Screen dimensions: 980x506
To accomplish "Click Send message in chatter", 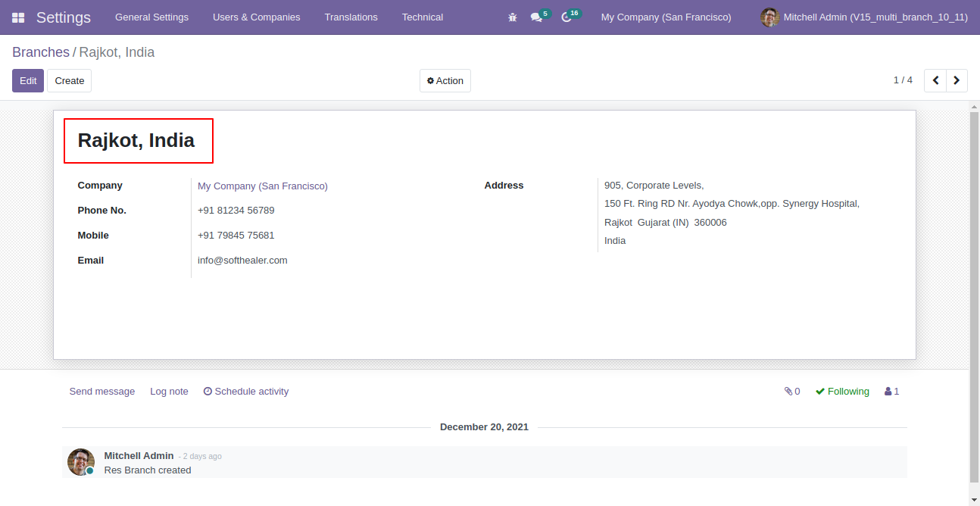I will (102, 392).
